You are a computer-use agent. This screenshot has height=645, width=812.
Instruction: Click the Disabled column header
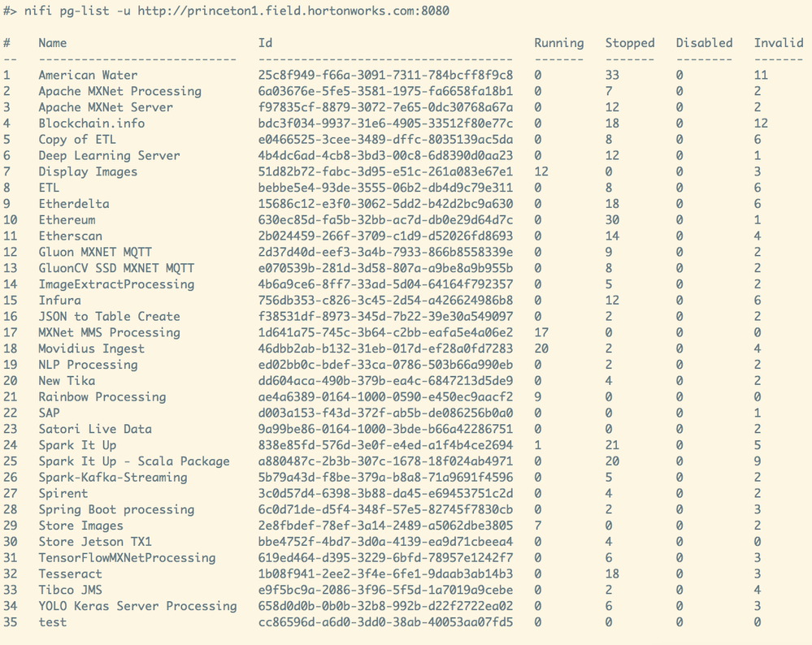click(704, 42)
